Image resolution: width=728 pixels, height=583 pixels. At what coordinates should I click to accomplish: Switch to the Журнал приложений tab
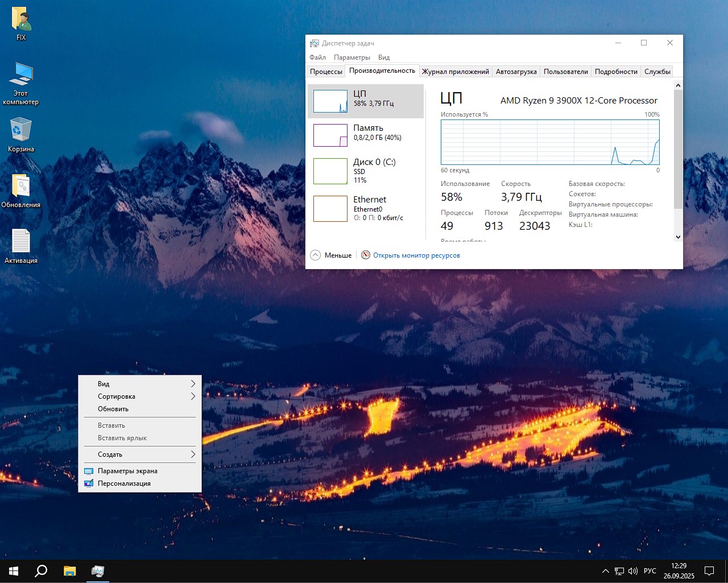coord(456,72)
